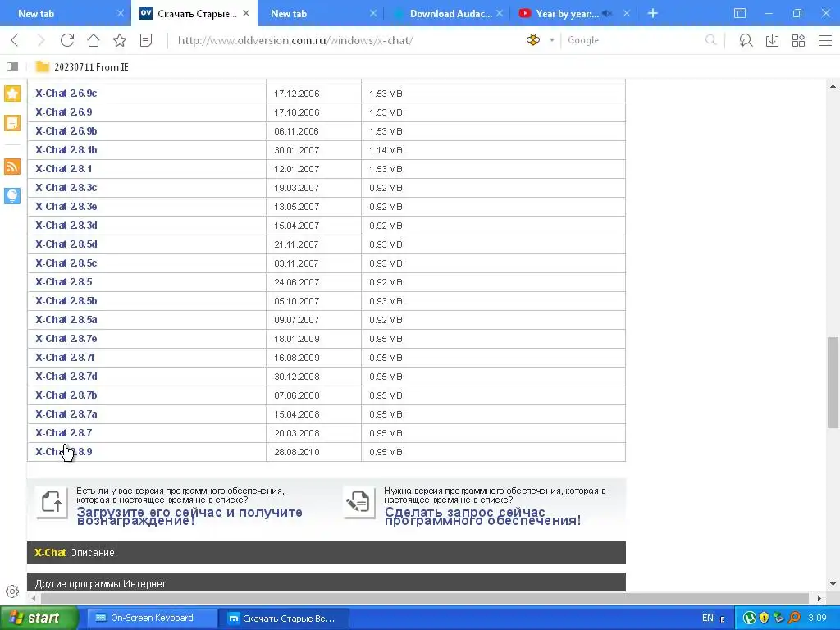Click uTorrent tray icon

click(x=750, y=618)
